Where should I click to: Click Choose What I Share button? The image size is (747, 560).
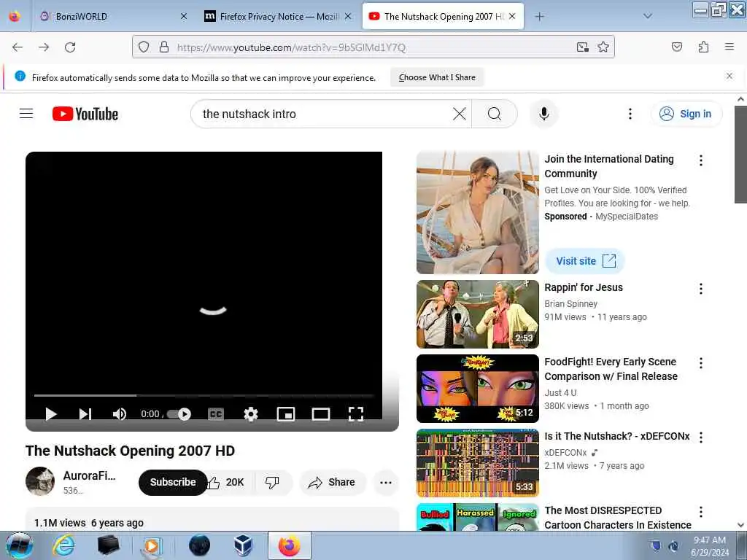click(x=437, y=77)
